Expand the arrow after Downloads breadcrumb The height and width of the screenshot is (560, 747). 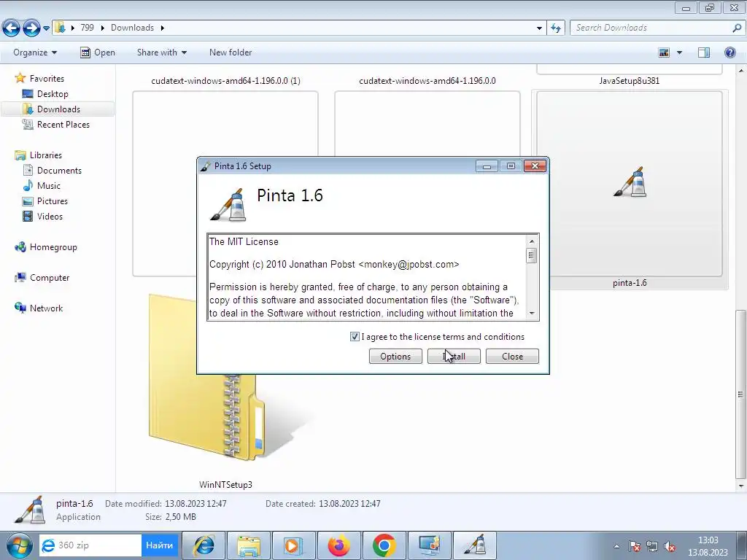point(163,28)
